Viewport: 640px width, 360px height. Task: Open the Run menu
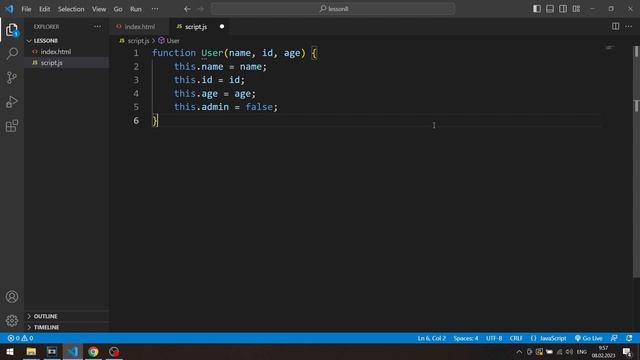(x=136, y=9)
